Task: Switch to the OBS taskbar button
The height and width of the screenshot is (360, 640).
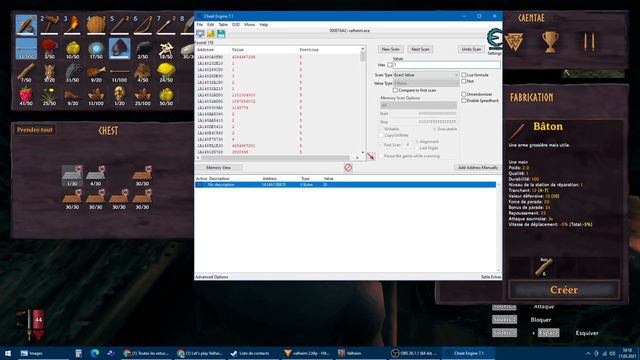Action: [x=415, y=353]
